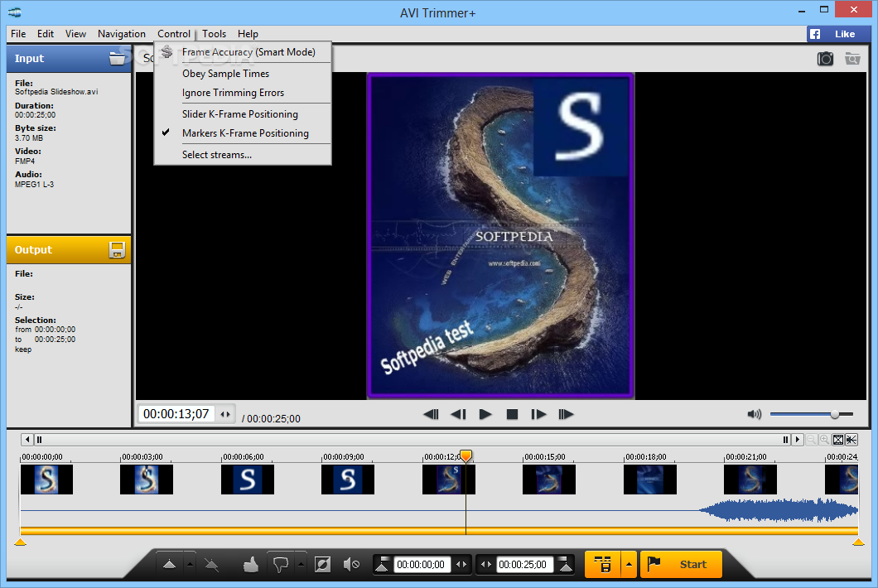Edit current position field 00:00:13;07
The width and height of the screenshot is (878, 588).
click(x=176, y=414)
